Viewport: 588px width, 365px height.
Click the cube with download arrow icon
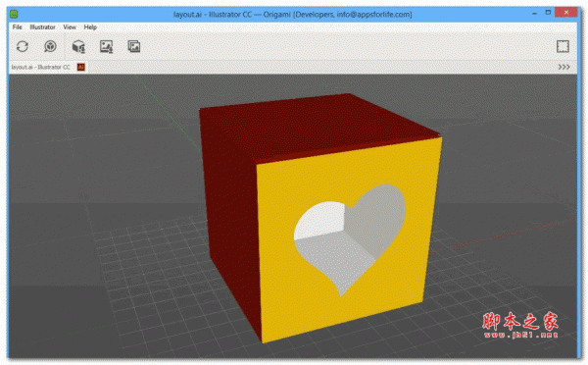pyautogui.click(x=78, y=46)
